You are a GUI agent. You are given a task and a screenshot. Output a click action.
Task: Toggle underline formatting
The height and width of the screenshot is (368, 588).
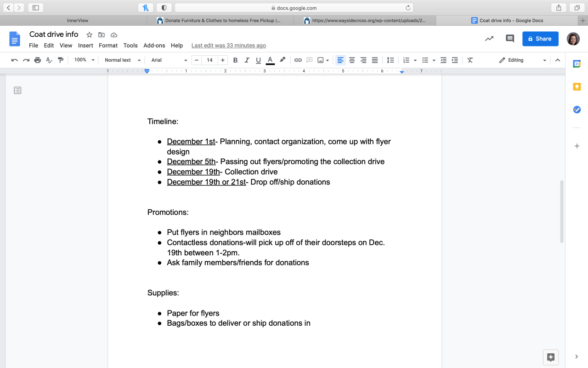(258, 60)
